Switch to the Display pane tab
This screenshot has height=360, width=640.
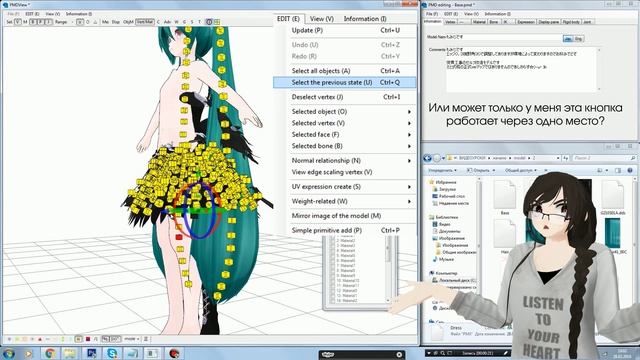(549, 22)
